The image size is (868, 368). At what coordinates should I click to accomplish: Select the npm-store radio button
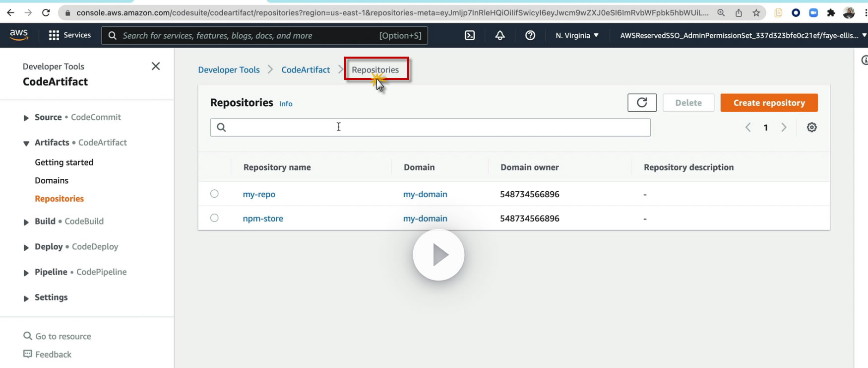(x=214, y=218)
